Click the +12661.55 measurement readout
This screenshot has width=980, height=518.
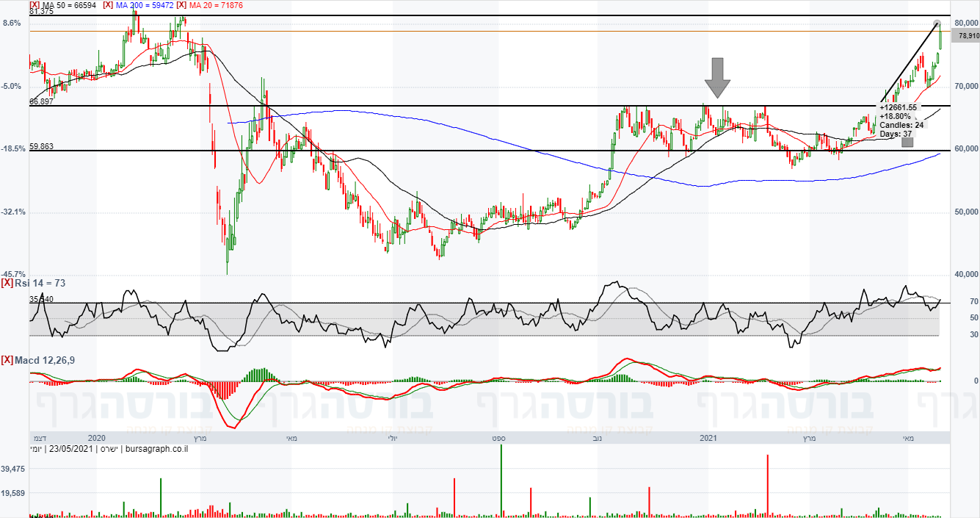click(x=899, y=107)
